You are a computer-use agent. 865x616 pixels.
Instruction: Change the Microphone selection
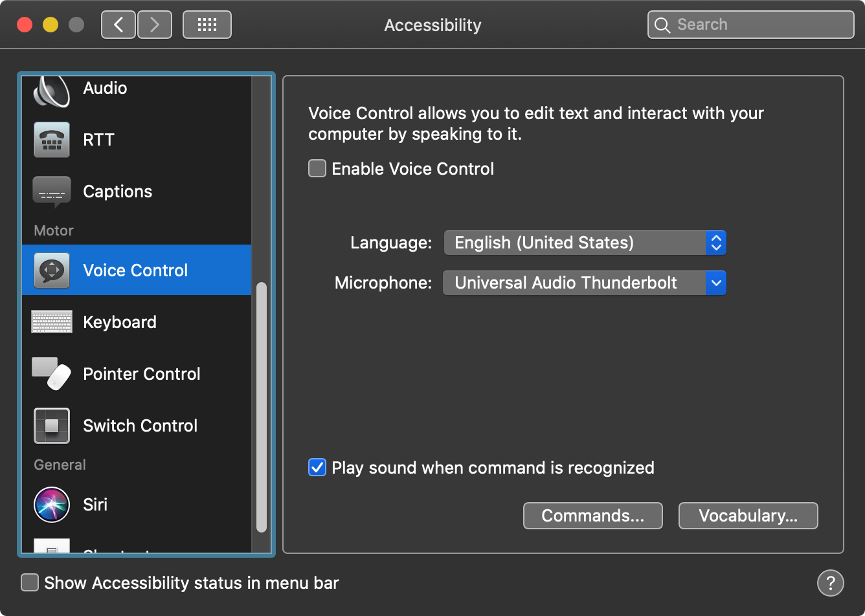[x=584, y=283]
